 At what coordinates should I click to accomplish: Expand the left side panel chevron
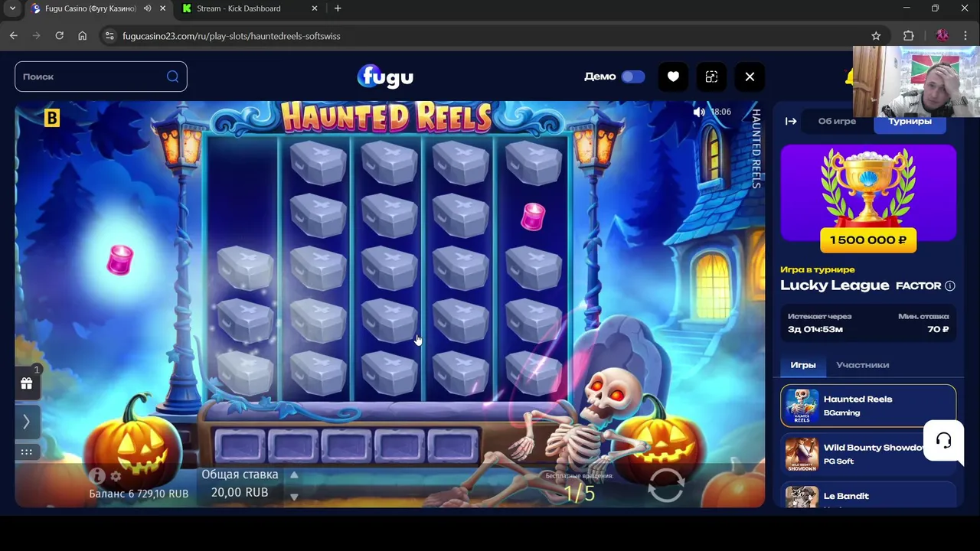pyautogui.click(x=27, y=422)
